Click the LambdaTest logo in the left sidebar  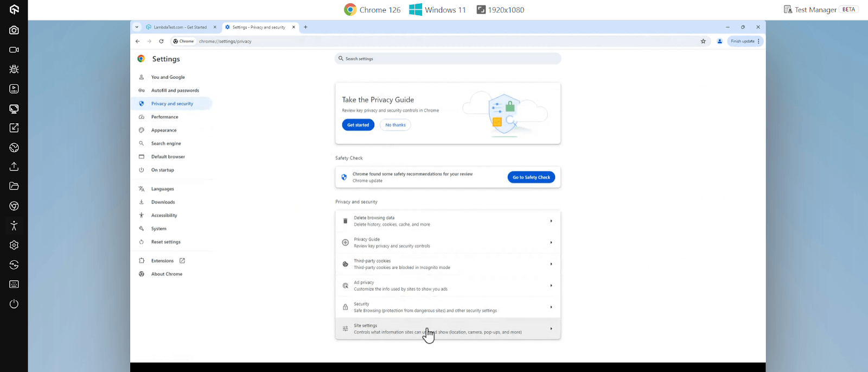pyautogui.click(x=14, y=10)
